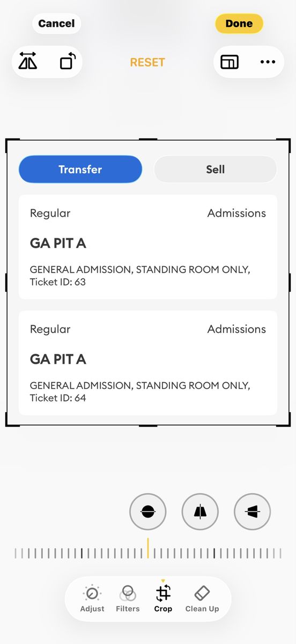The height and width of the screenshot is (644, 296).
Task: Tap the straighten angle ruler slider
Action: [148, 553]
